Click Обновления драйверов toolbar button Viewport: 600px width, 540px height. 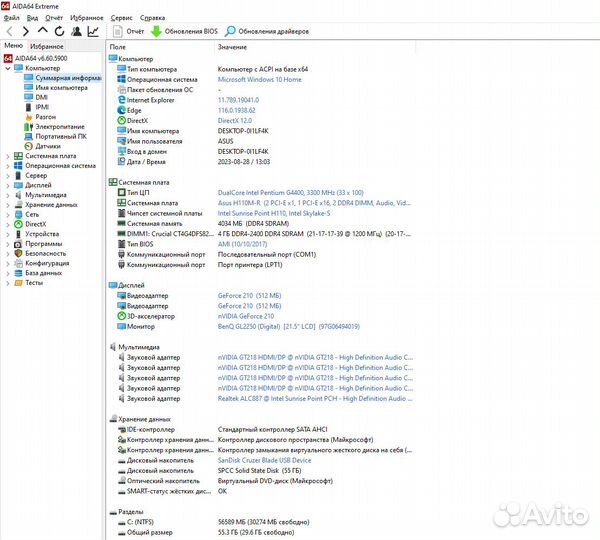[267, 31]
